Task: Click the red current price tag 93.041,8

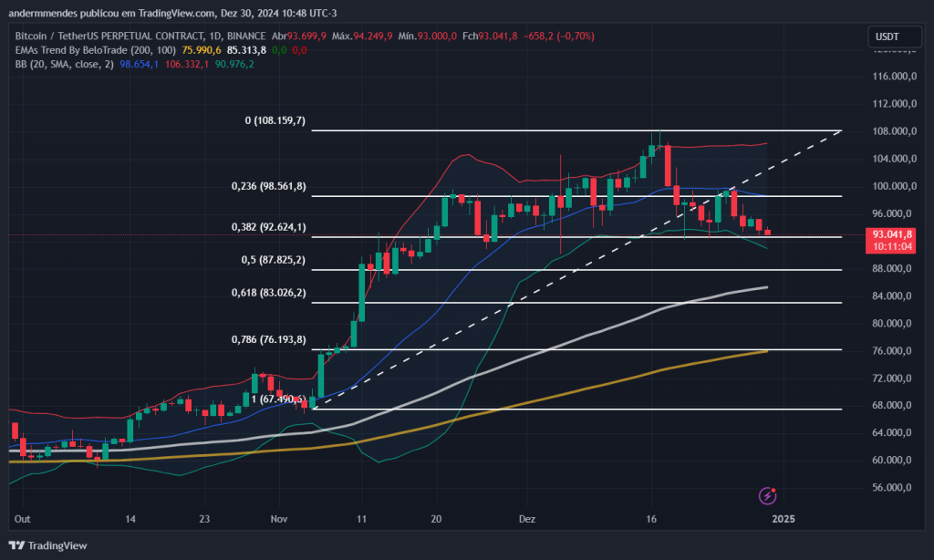Action: (x=892, y=235)
